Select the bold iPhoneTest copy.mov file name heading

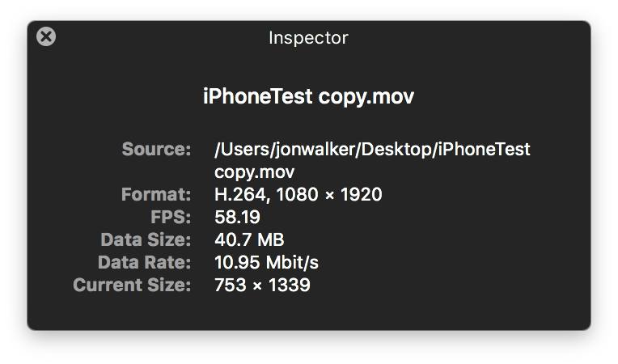tap(308, 97)
